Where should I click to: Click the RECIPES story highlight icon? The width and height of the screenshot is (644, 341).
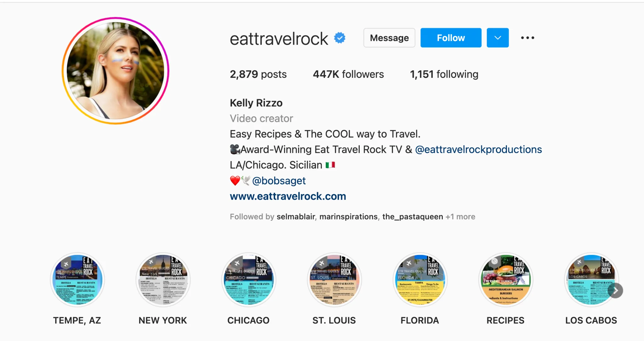[x=505, y=279]
